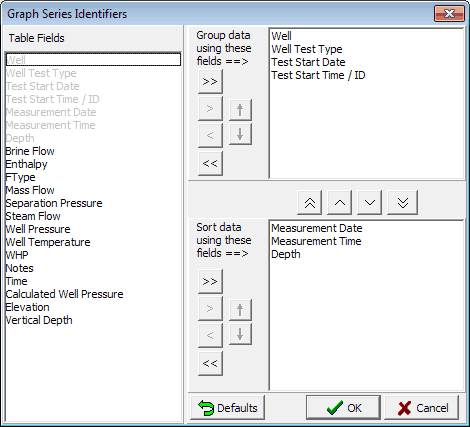Select Separation Pressure in Table Fields
The width and height of the screenshot is (470, 427).
click(x=54, y=203)
